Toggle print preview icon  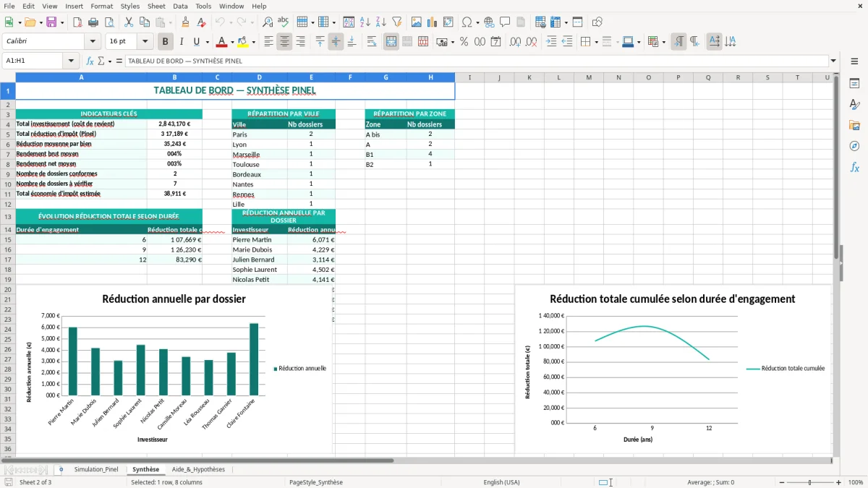coord(109,22)
